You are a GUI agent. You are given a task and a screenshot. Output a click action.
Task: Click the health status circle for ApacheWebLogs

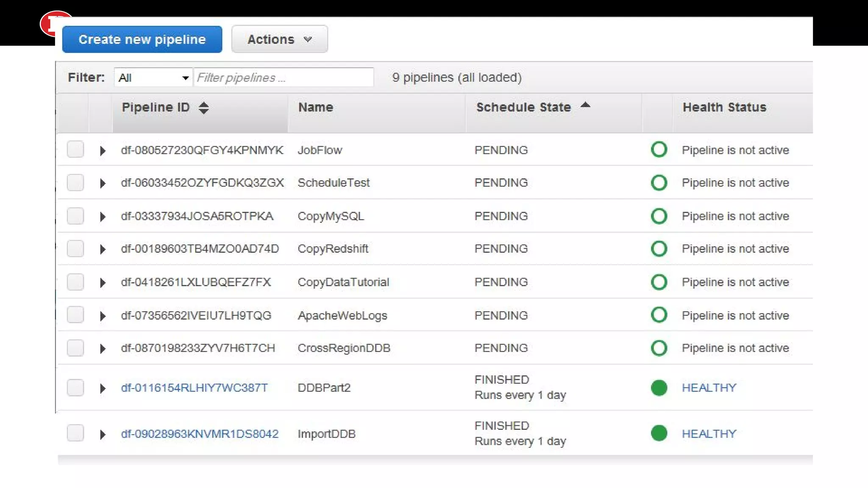[659, 315]
